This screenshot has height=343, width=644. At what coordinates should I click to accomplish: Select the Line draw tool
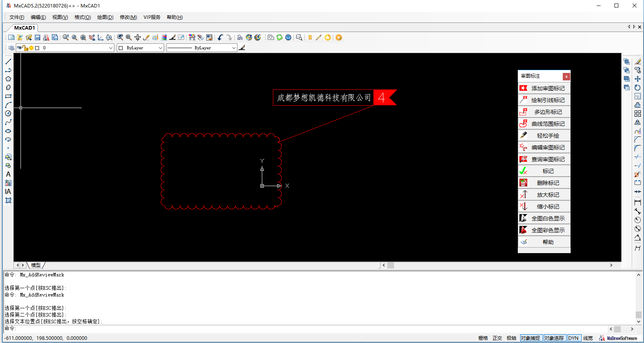pos(8,62)
